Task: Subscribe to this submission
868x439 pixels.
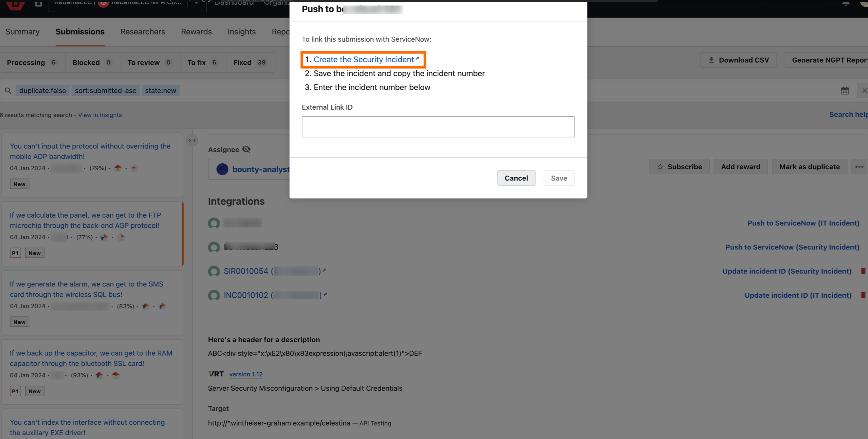Action: [x=679, y=167]
